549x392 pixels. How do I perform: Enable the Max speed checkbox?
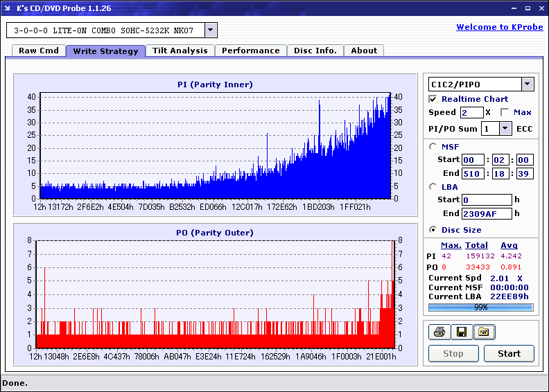[504, 112]
